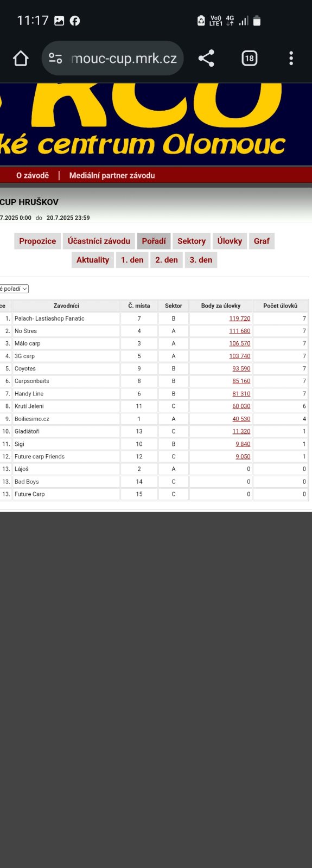Tap the battery icon in status bar
The width and height of the screenshot is (312, 868).
pos(257,21)
